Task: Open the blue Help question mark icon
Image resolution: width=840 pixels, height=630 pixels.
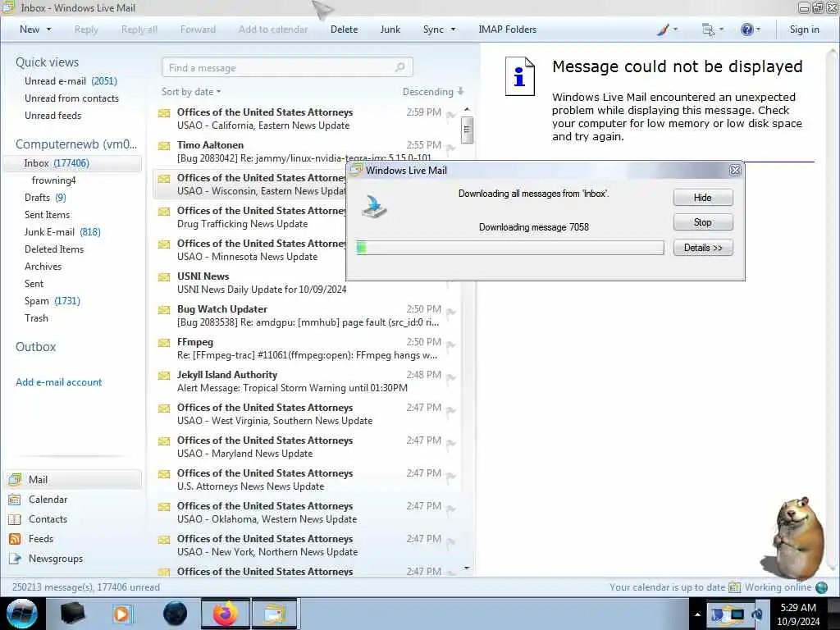Action: point(746,30)
